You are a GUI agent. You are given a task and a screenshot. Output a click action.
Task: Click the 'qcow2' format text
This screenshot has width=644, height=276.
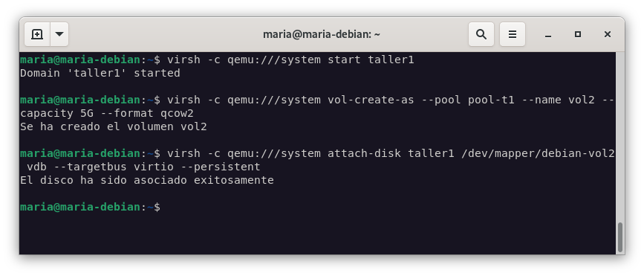pos(177,114)
